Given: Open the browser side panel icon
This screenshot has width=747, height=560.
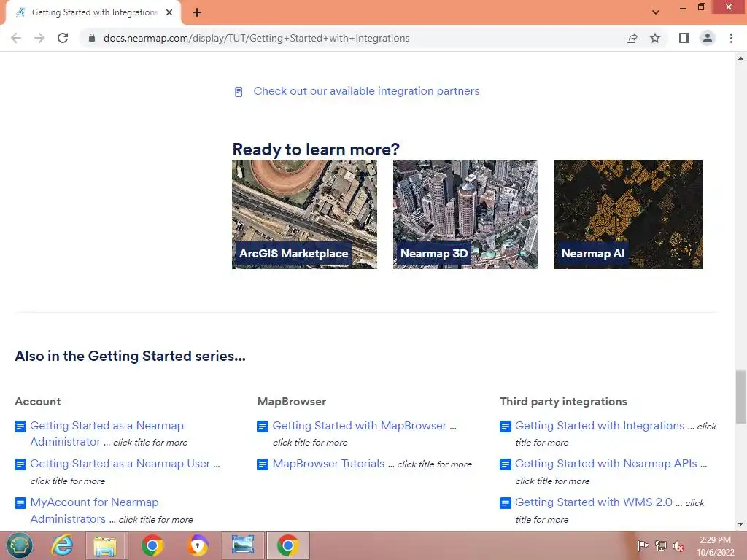Looking at the screenshot, I should point(684,38).
